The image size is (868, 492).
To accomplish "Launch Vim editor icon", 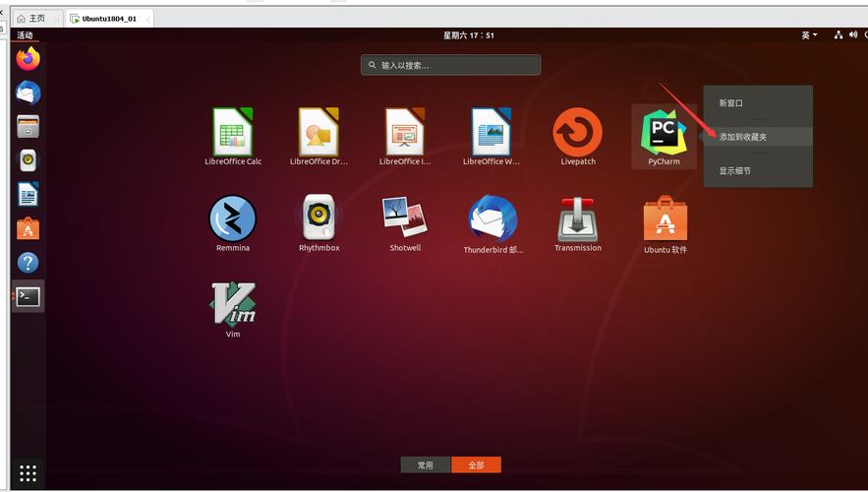I will pyautogui.click(x=233, y=304).
